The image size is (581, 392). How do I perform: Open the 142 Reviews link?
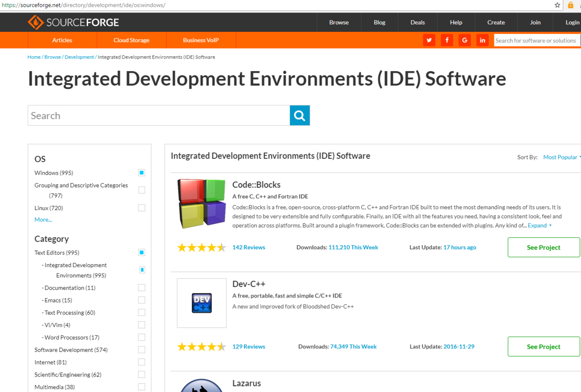click(x=249, y=247)
